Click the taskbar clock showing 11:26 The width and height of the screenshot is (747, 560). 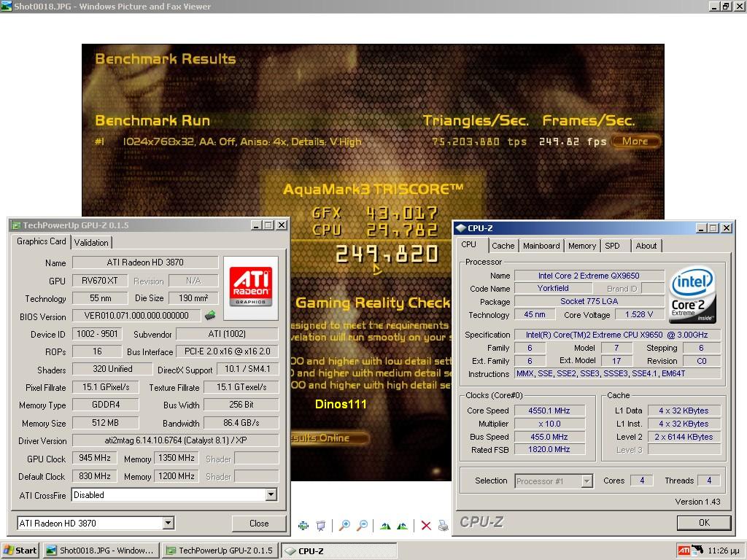(x=723, y=551)
